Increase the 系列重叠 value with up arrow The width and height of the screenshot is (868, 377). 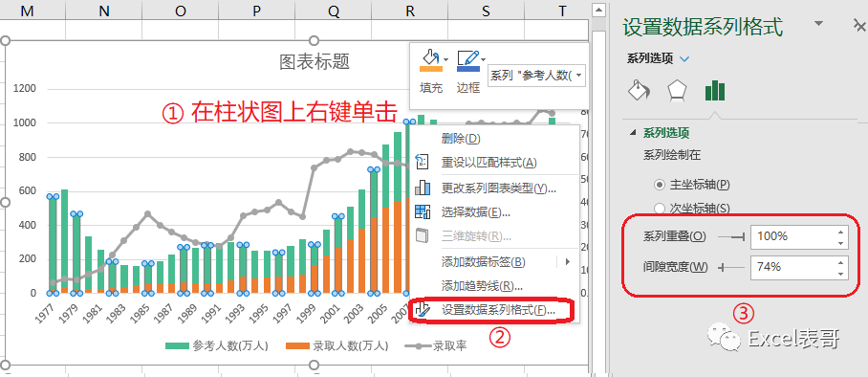[x=841, y=232]
